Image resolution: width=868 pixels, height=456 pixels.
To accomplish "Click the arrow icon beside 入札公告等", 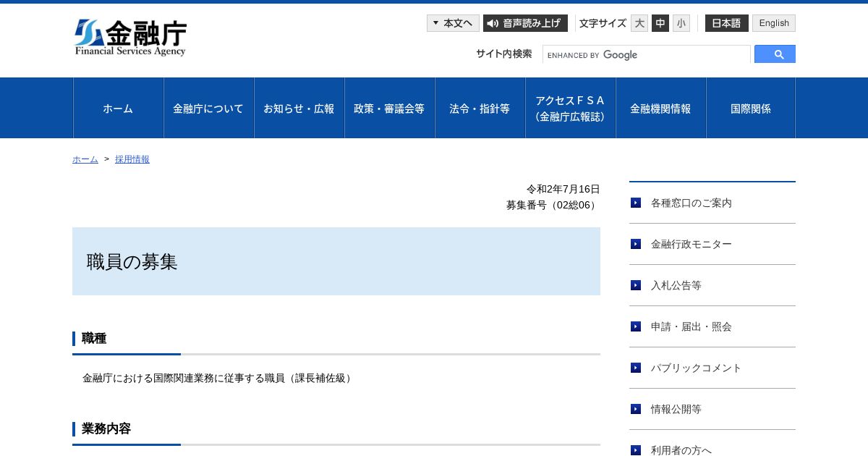I will [636, 285].
